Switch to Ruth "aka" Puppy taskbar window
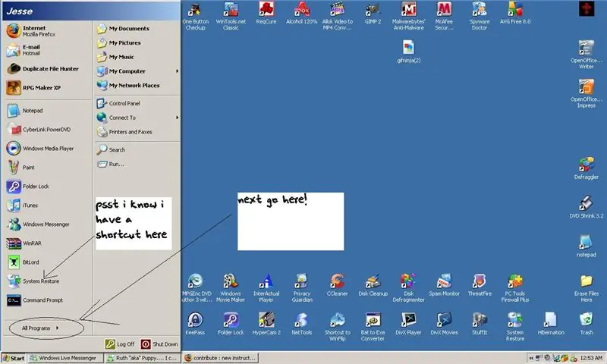The width and height of the screenshot is (607, 364). pyautogui.click(x=143, y=358)
